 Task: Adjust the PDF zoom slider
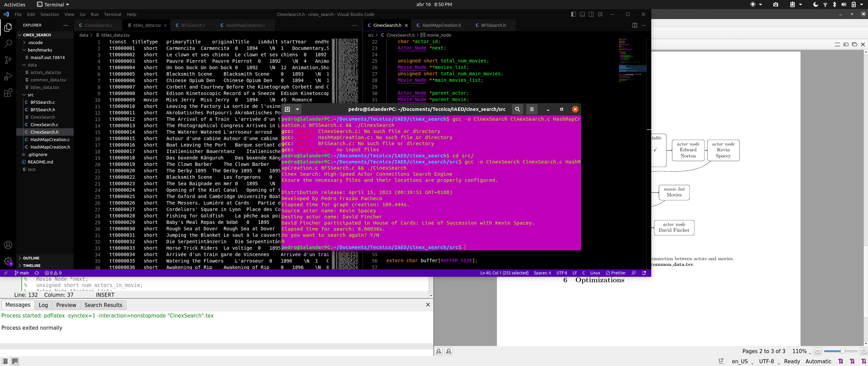pyautogui.click(x=842, y=351)
